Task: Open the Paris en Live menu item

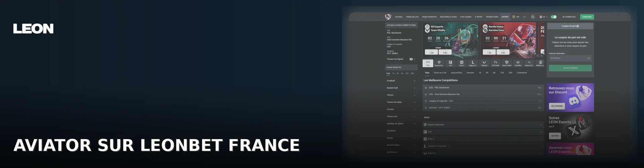Action: (412, 17)
